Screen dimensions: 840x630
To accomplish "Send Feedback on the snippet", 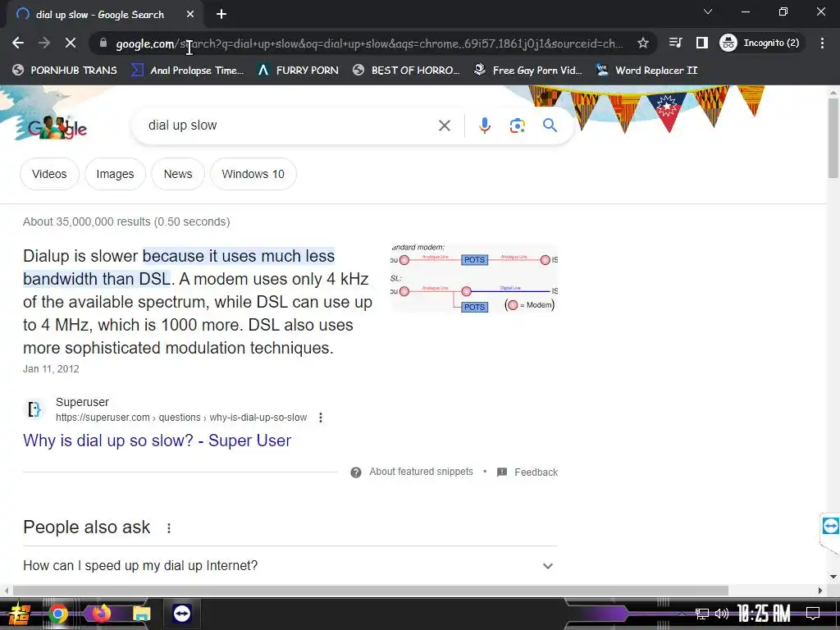I will point(527,472).
